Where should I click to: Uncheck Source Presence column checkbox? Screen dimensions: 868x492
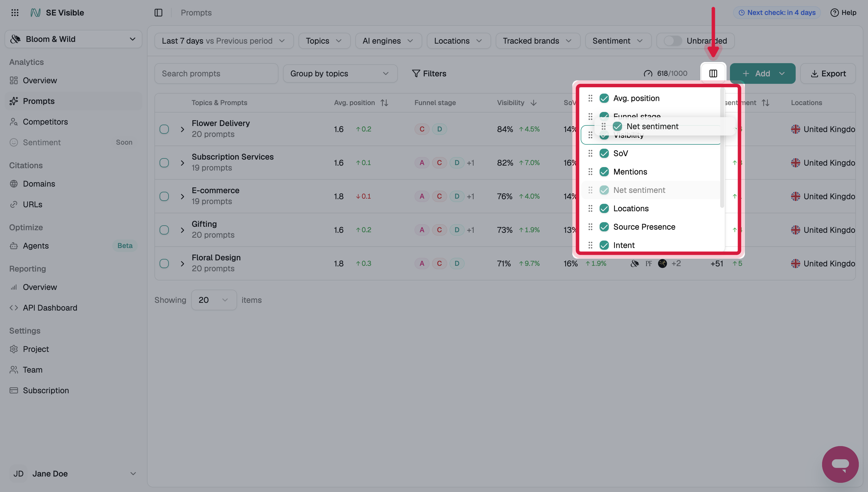604,227
